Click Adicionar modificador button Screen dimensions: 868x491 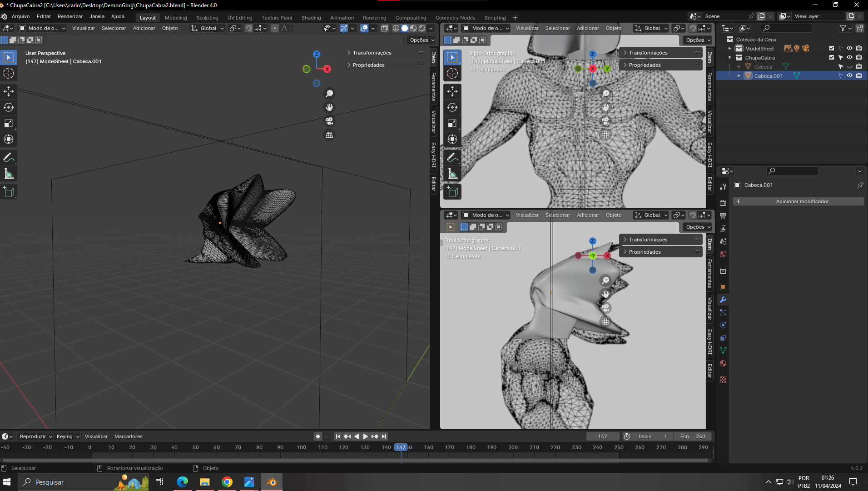(x=802, y=201)
